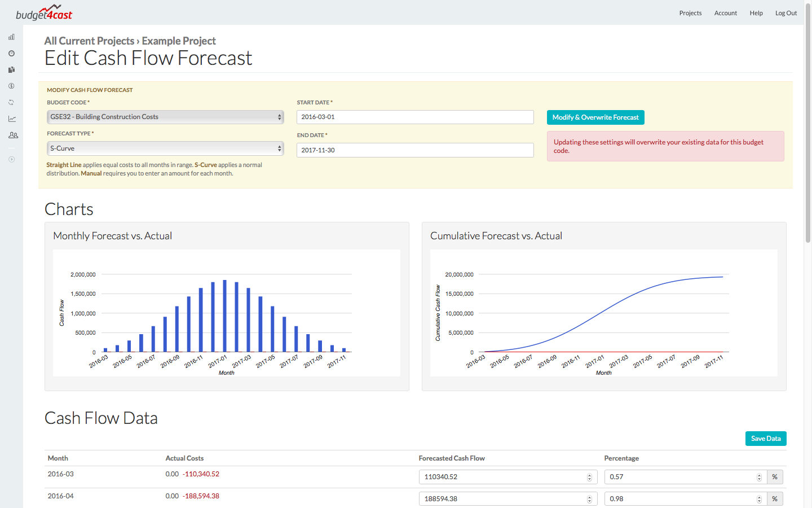Open the Forecast Type dropdown
812x508 pixels.
tap(165, 148)
